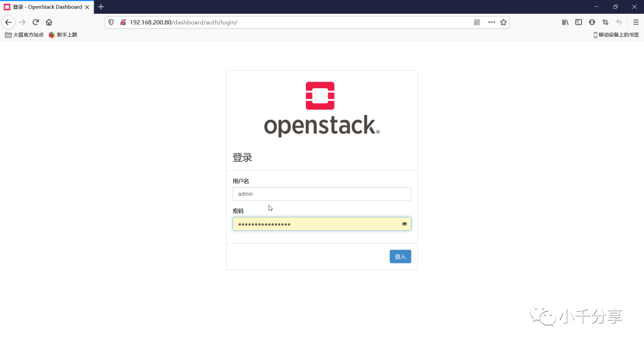Image resolution: width=644 pixels, height=345 pixels.
Task: Open the Firefox home page
Action: tap(49, 22)
